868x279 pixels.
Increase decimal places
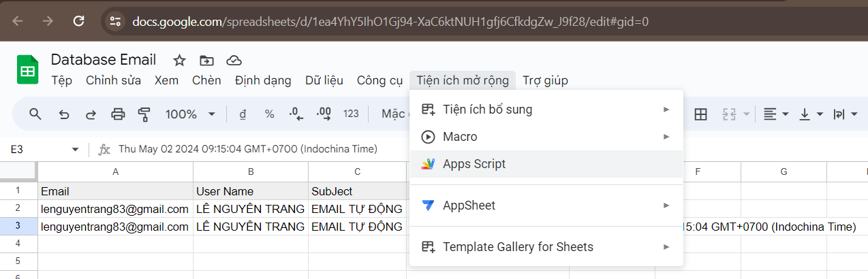click(x=324, y=114)
